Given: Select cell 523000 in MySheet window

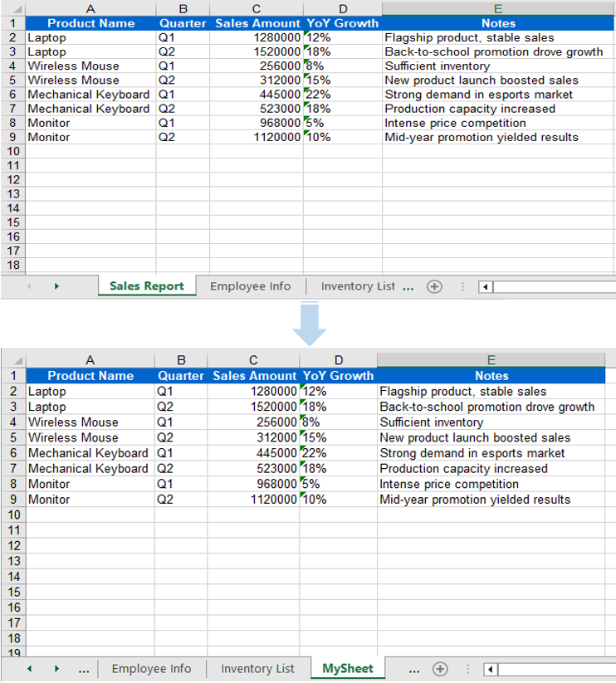Looking at the screenshot, I should 253,469.
